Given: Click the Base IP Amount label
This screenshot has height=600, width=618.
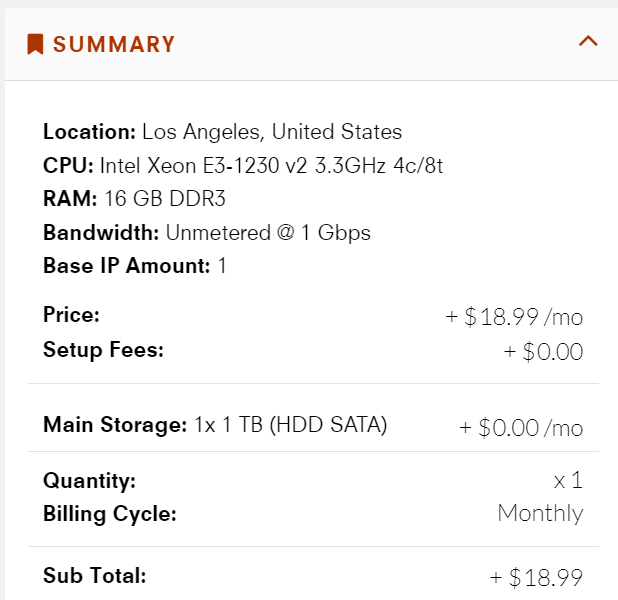Looking at the screenshot, I should click(x=126, y=266).
